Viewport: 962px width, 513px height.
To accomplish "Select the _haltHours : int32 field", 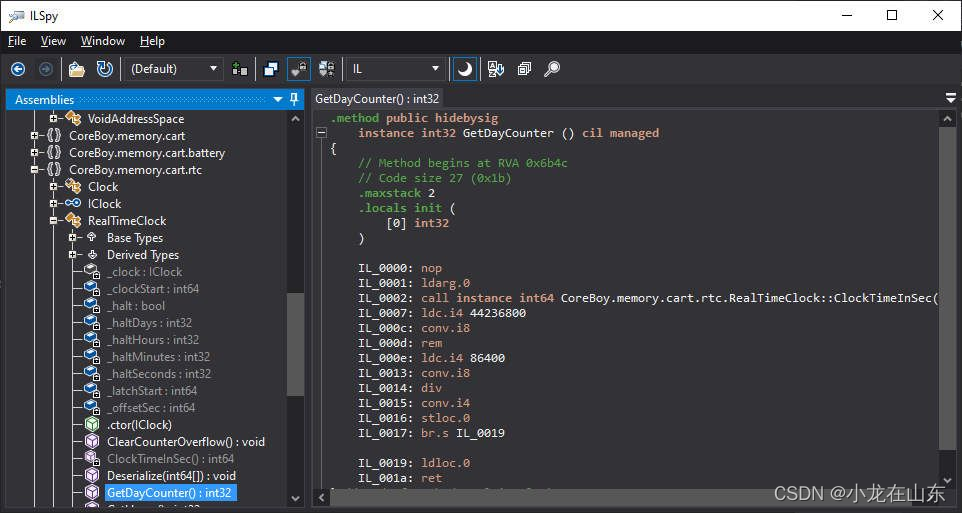I will tap(153, 339).
